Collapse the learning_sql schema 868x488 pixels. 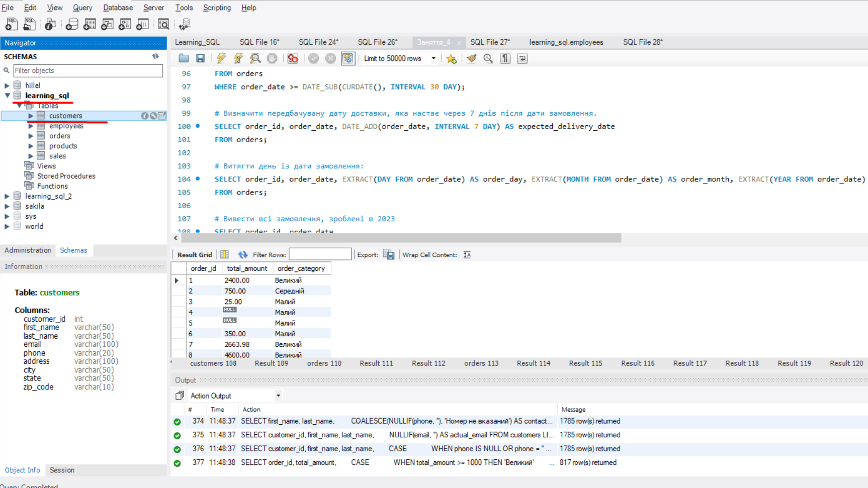[x=7, y=95]
